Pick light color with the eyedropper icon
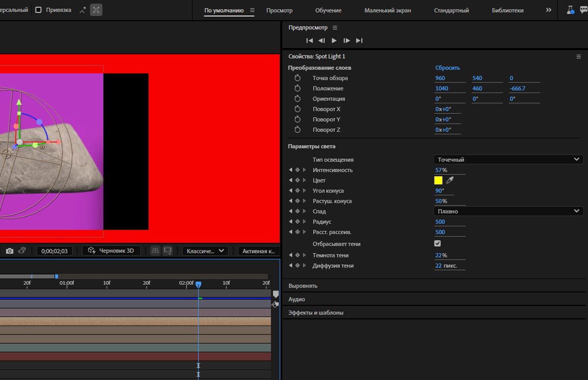This screenshot has width=588, height=380. [x=450, y=180]
